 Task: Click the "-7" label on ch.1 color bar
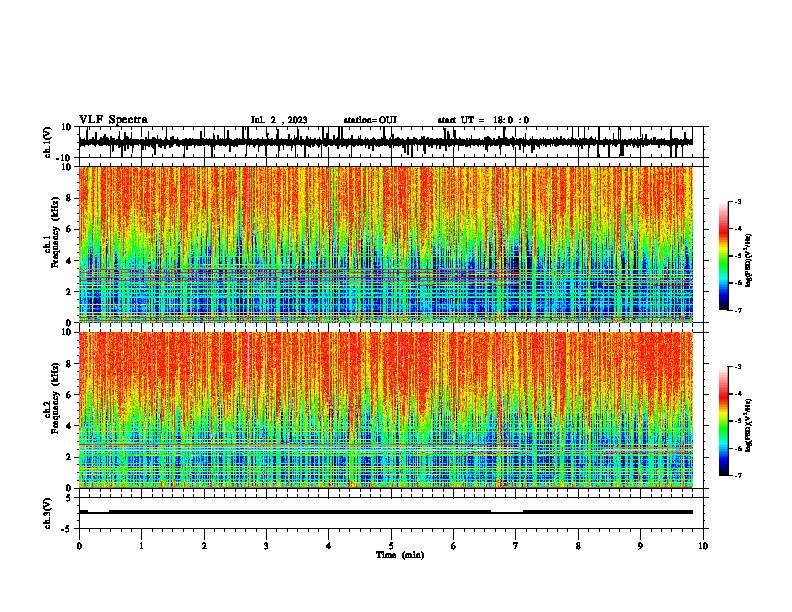[737, 310]
